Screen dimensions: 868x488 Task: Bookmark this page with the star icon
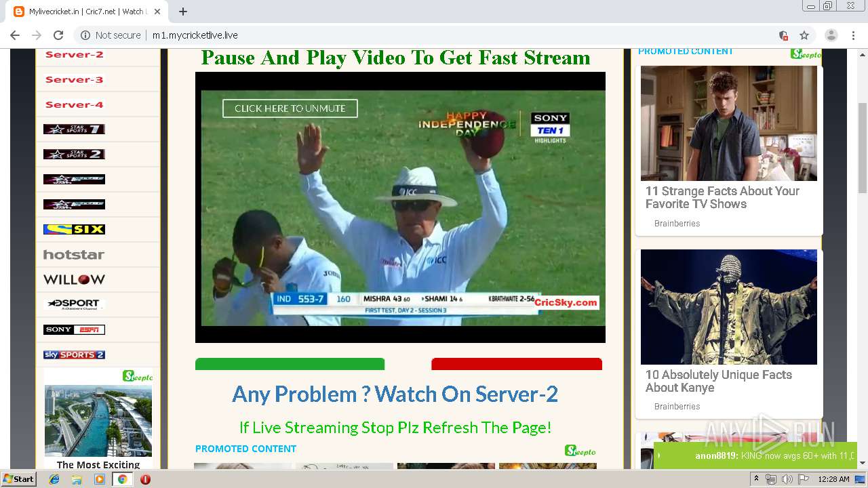804,35
